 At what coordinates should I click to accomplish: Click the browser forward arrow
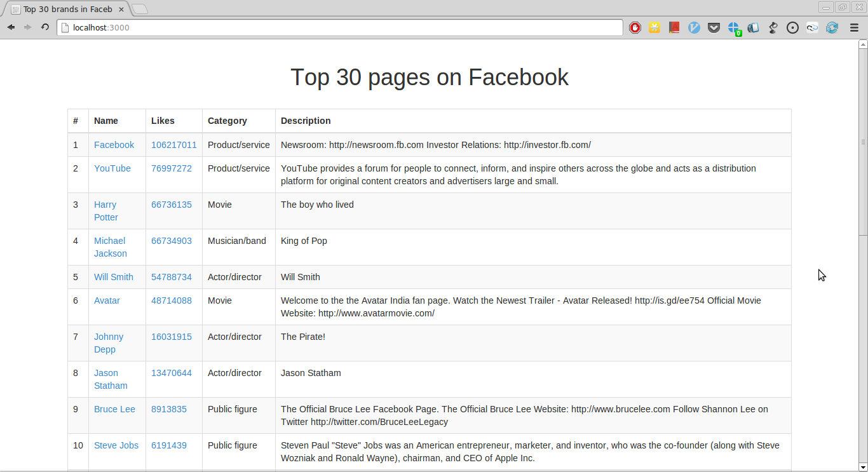tap(28, 27)
